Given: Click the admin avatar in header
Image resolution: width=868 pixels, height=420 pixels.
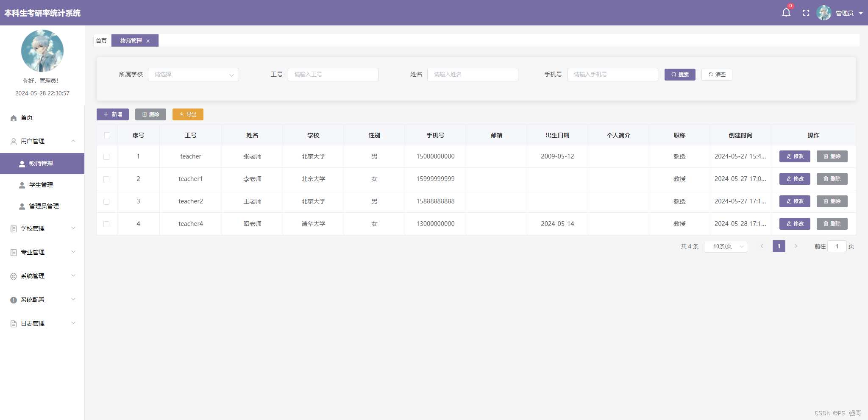Looking at the screenshot, I should pyautogui.click(x=824, y=13).
